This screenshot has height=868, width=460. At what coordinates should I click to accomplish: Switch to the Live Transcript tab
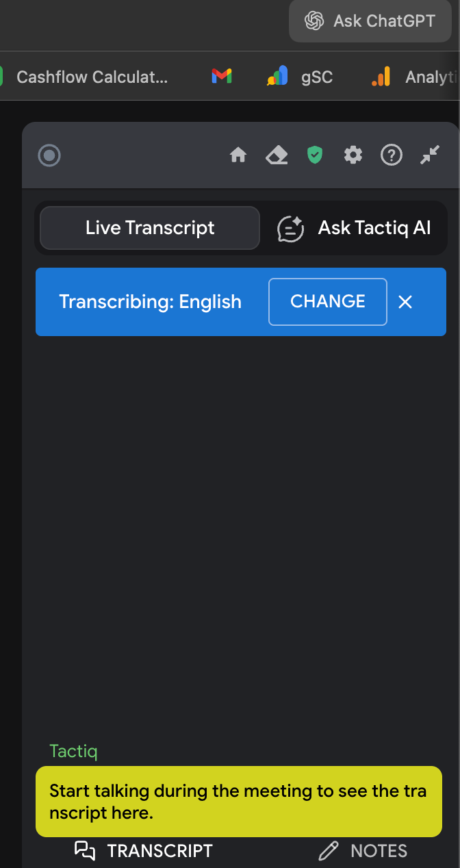pos(149,227)
